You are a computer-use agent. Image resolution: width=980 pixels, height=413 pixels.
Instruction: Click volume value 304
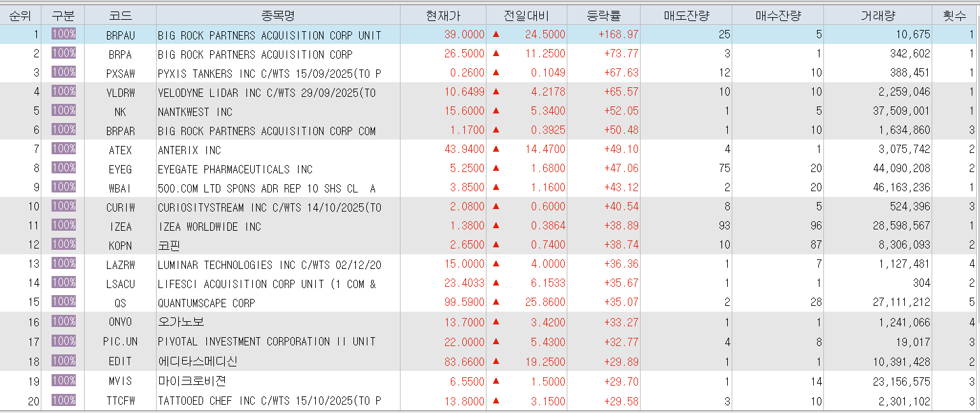921,283
